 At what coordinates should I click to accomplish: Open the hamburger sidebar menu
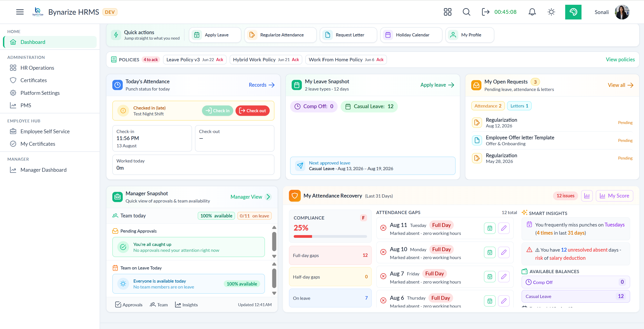point(20,12)
